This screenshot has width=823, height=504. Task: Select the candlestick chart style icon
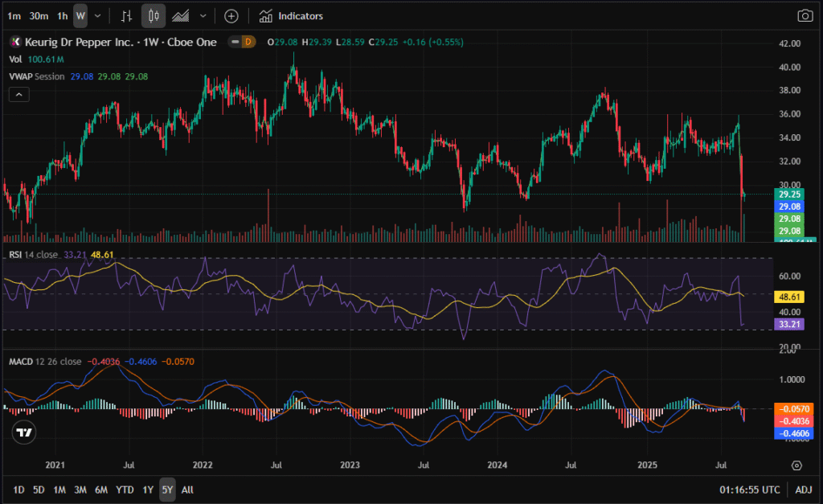tap(154, 16)
